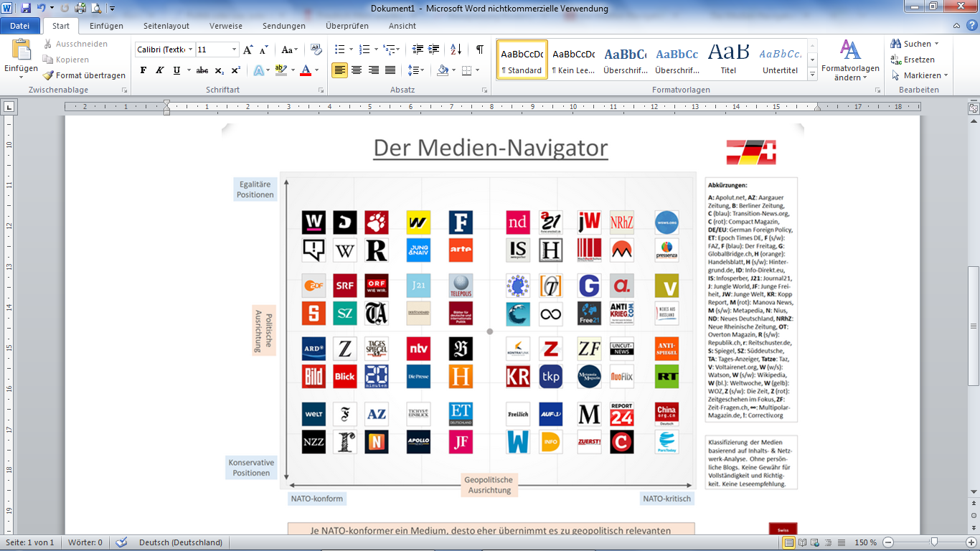980x551 pixels.
Task: Show paragraph marks with pilcrow icon
Action: pyautogui.click(x=479, y=50)
